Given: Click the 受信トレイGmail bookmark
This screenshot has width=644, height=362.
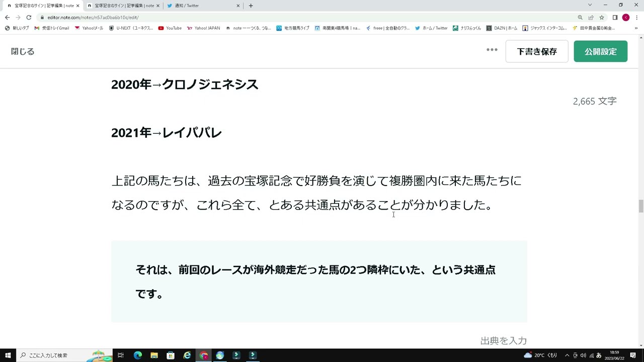Looking at the screenshot, I should 52,28.
